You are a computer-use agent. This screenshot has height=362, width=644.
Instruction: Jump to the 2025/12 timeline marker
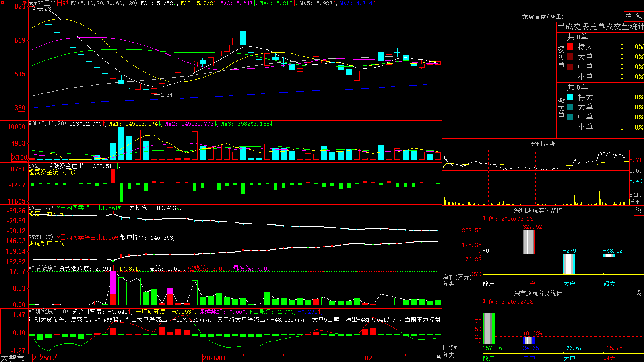pos(44,358)
